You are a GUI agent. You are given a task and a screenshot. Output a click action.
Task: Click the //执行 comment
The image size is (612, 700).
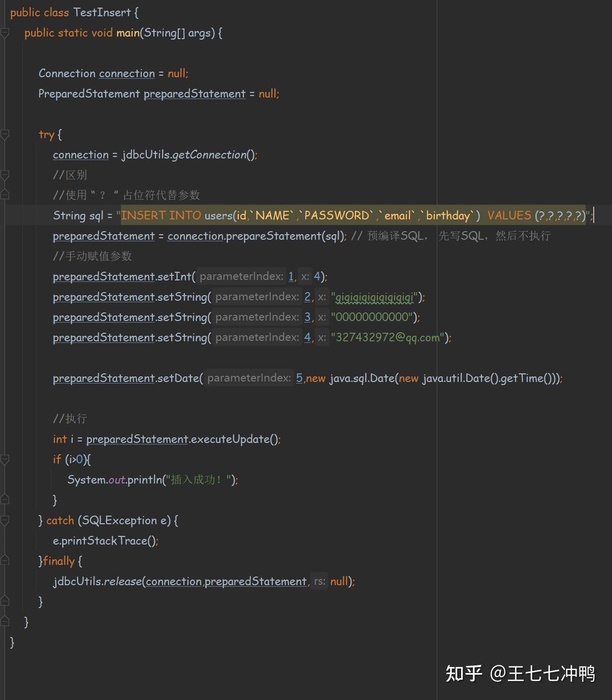(70, 419)
